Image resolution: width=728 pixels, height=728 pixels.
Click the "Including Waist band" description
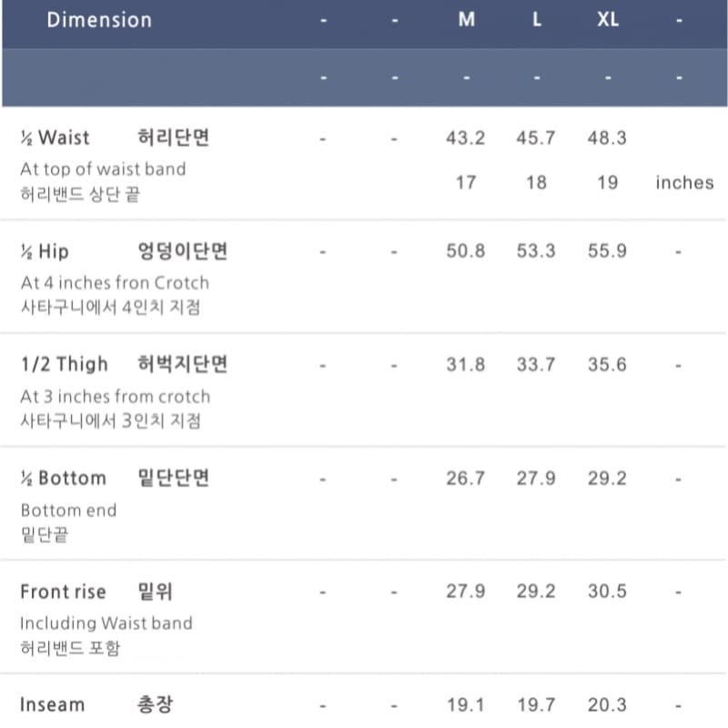(x=106, y=623)
